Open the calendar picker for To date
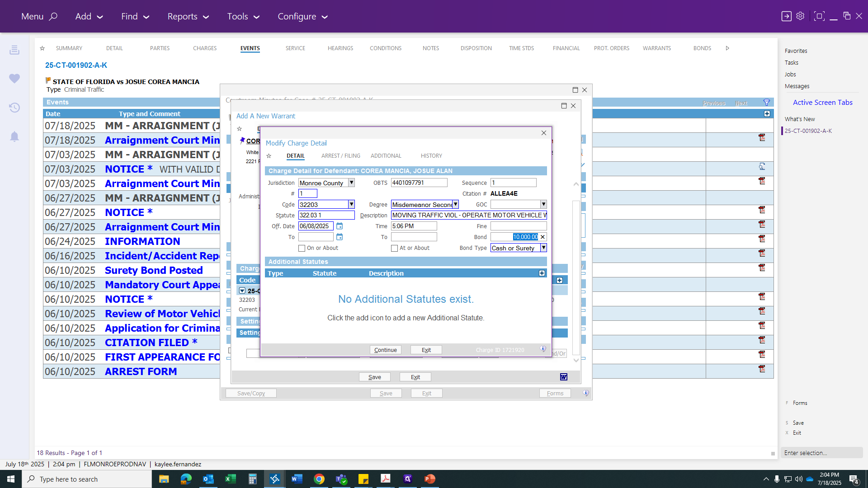The width and height of the screenshot is (868, 488). tap(340, 237)
